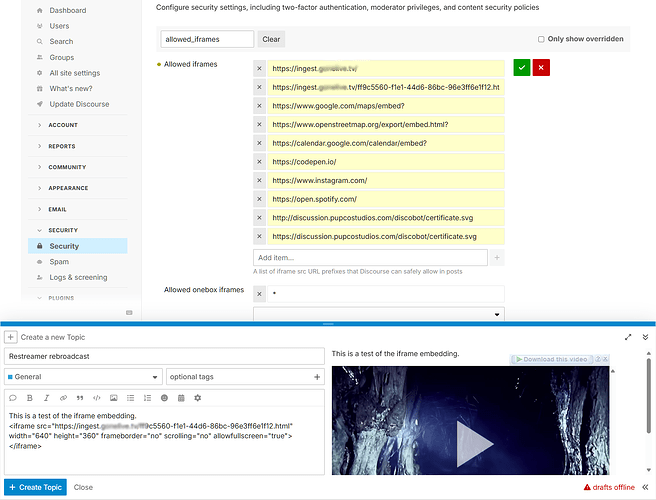Hide the composer preview pane
Viewport: 656px width, 500px height.
(x=645, y=487)
